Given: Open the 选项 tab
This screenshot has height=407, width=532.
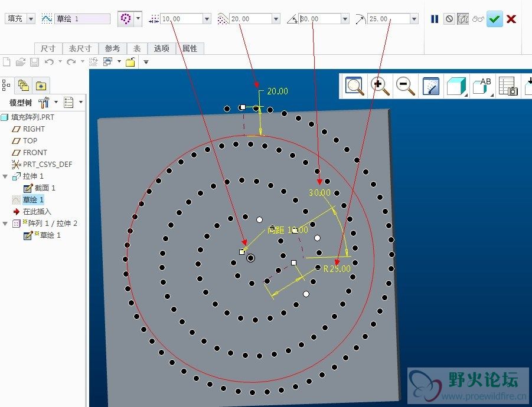Looking at the screenshot, I should tap(161, 48).
